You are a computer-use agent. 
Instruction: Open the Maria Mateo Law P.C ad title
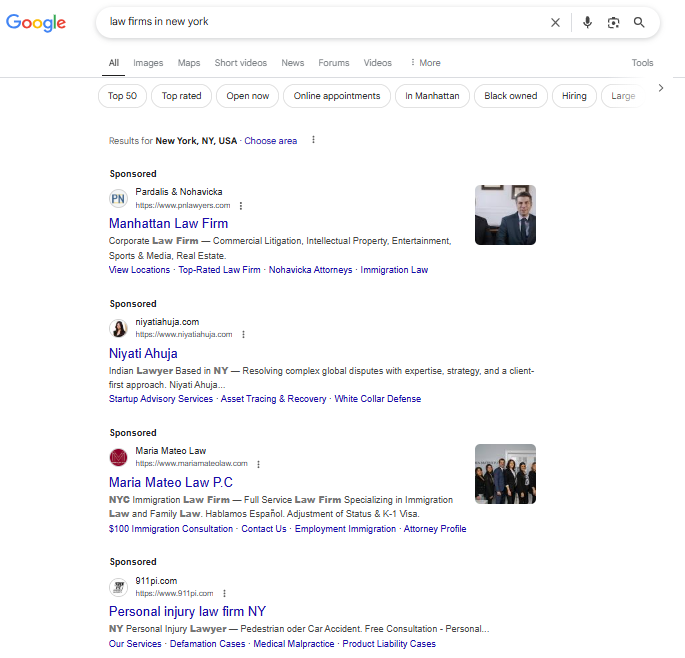click(x=171, y=482)
